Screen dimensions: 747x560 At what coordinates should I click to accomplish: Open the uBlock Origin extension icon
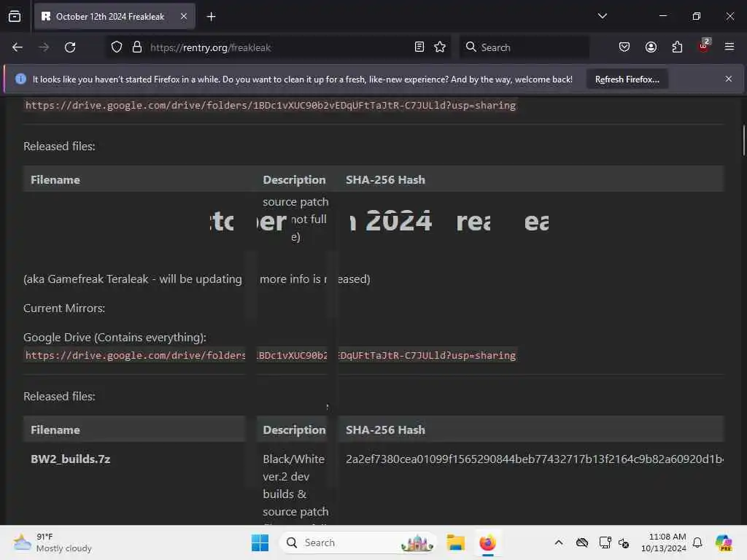click(x=704, y=46)
